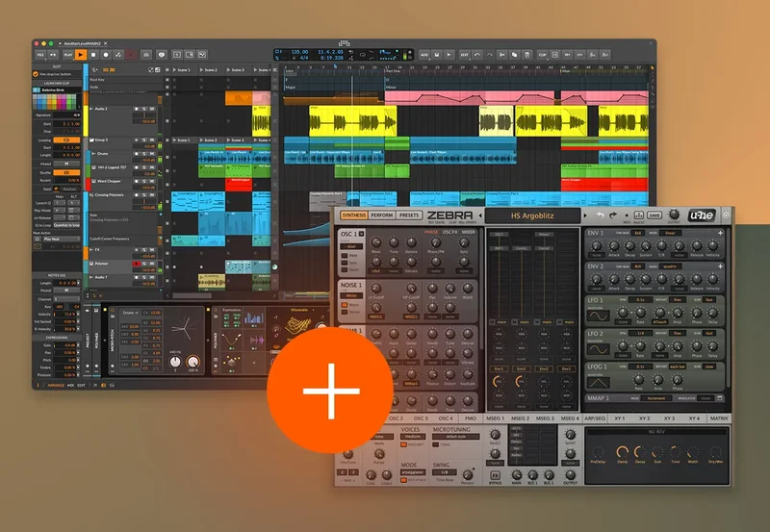The width and height of the screenshot is (770, 532).
Task: Toggle the orange Shuffle button in inspector
Action: pyautogui.click(x=66, y=172)
